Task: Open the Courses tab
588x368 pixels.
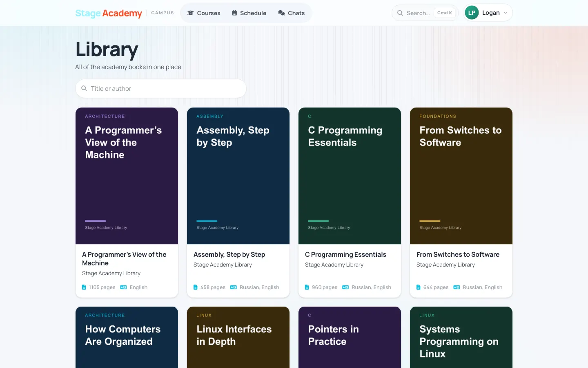Action: point(204,13)
